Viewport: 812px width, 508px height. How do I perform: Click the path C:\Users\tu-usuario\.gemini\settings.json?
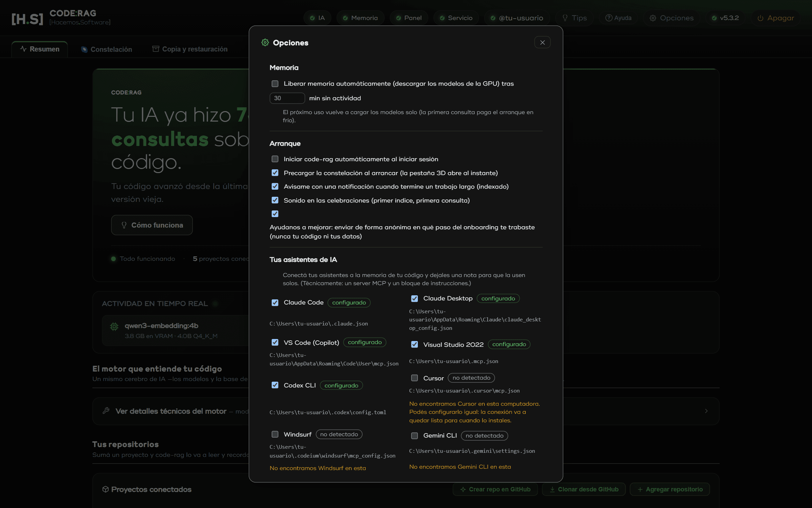[472, 451]
